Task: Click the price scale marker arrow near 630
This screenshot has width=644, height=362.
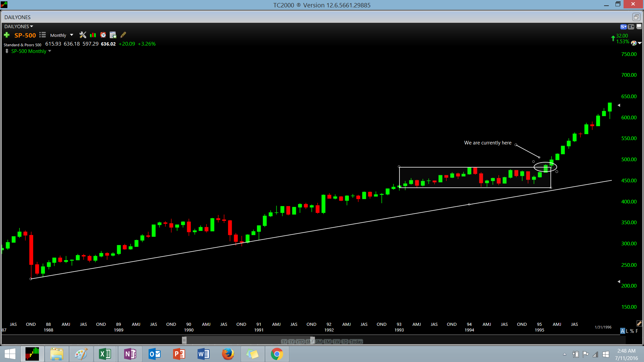Action: click(619, 105)
